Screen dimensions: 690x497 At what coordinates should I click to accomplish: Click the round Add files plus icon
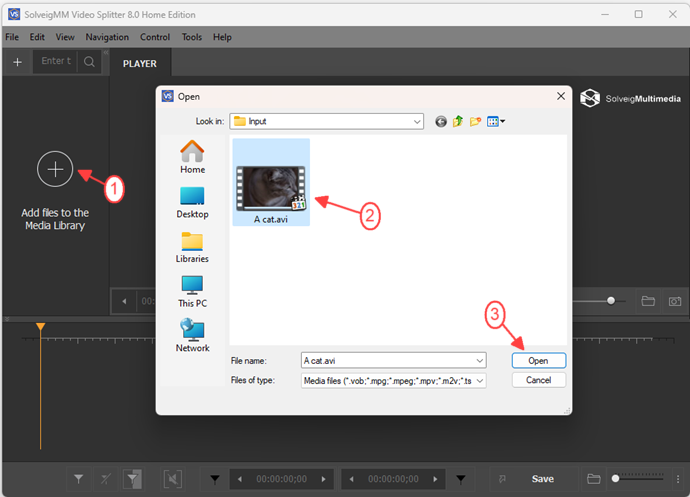pos(55,169)
